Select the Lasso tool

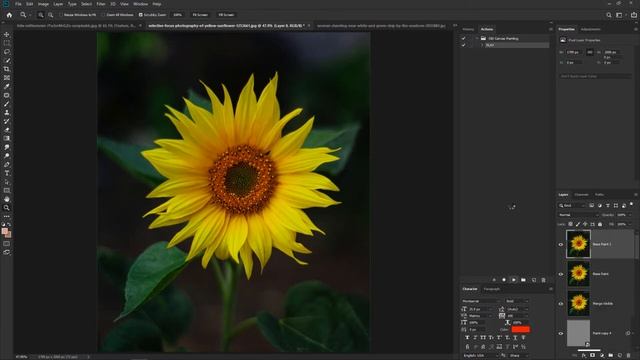coord(7,52)
